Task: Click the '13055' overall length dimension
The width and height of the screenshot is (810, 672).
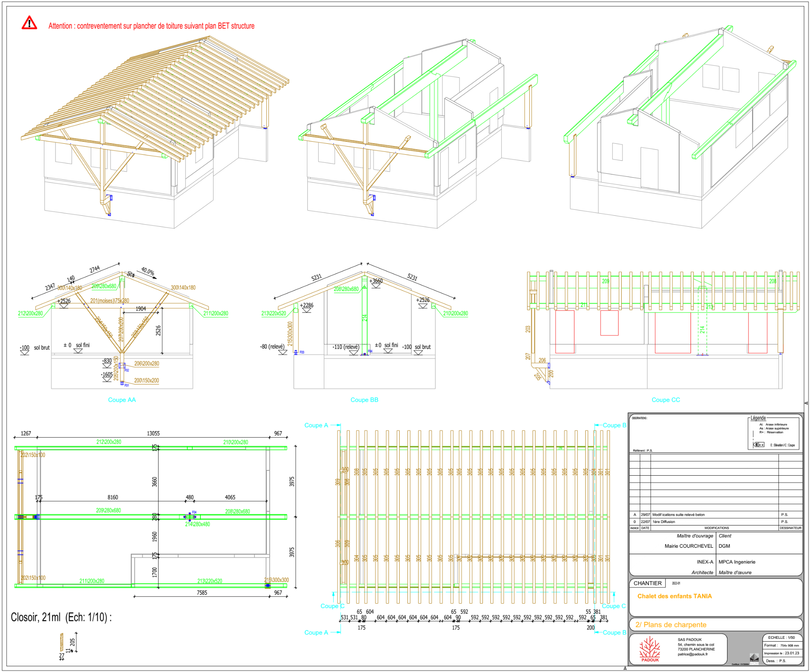Action: tap(153, 434)
